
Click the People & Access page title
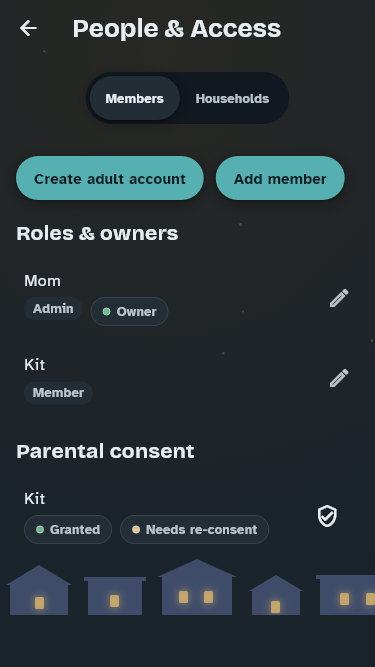[177, 29]
